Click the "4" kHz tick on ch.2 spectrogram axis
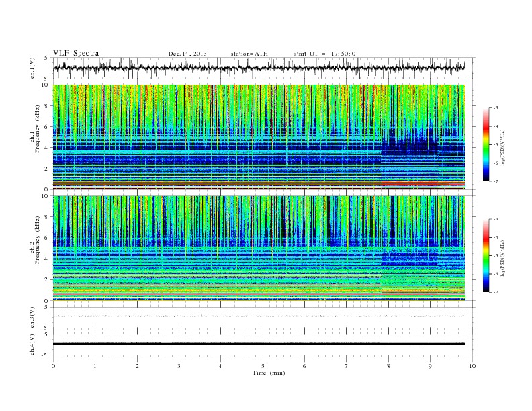The width and height of the screenshot is (532, 411). [x=47, y=259]
